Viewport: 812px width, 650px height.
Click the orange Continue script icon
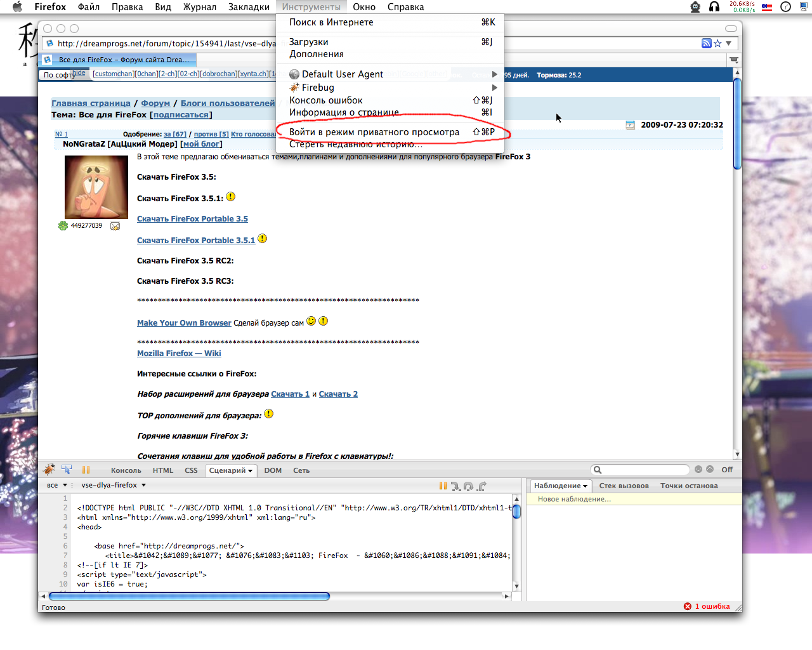[443, 486]
